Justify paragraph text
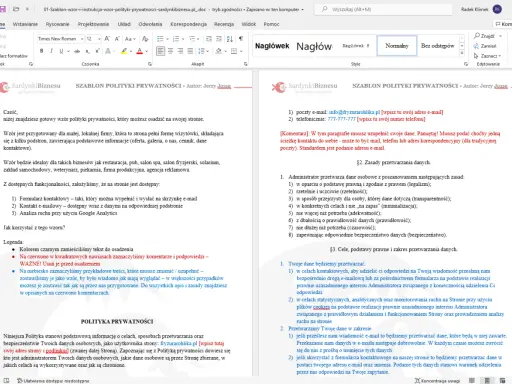The width and height of the screenshot is (512, 384). tap(190, 51)
